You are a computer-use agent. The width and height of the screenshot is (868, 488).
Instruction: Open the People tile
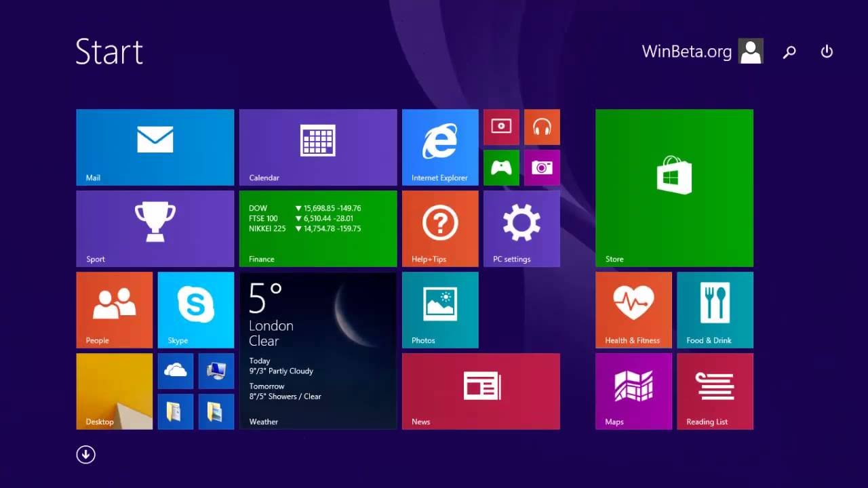(x=115, y=310)
